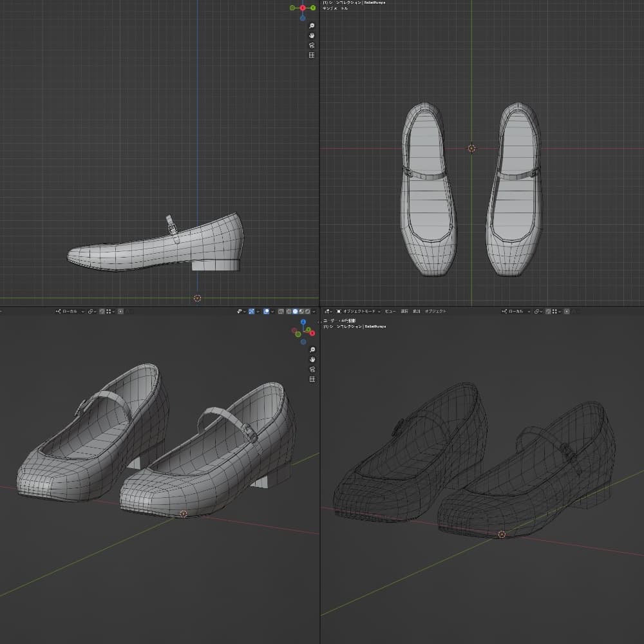Toggle camera view icon in top-left viewport
Image resolution: width=644 pixels, height=644 pixels.
coord(312,46)
